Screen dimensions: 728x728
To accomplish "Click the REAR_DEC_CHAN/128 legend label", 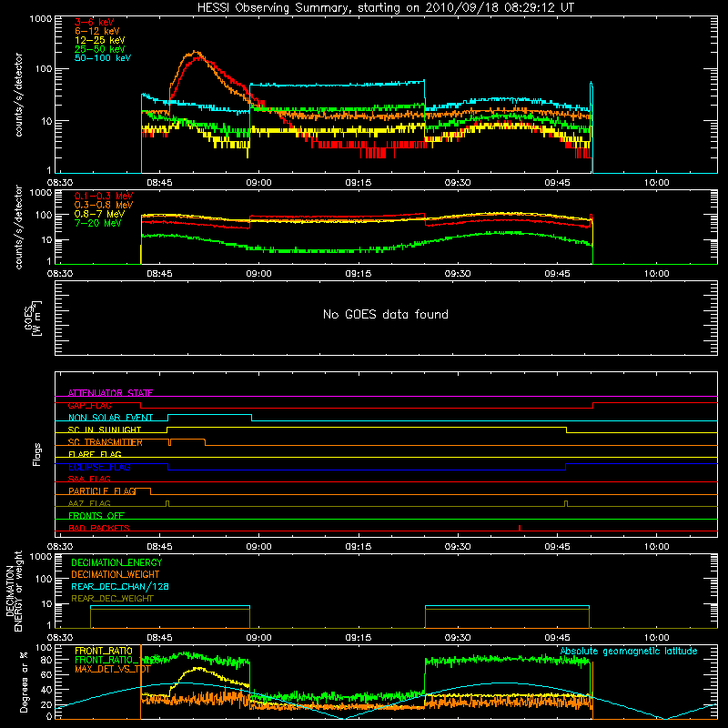I will pyautogui.click(x=120, y=586).
